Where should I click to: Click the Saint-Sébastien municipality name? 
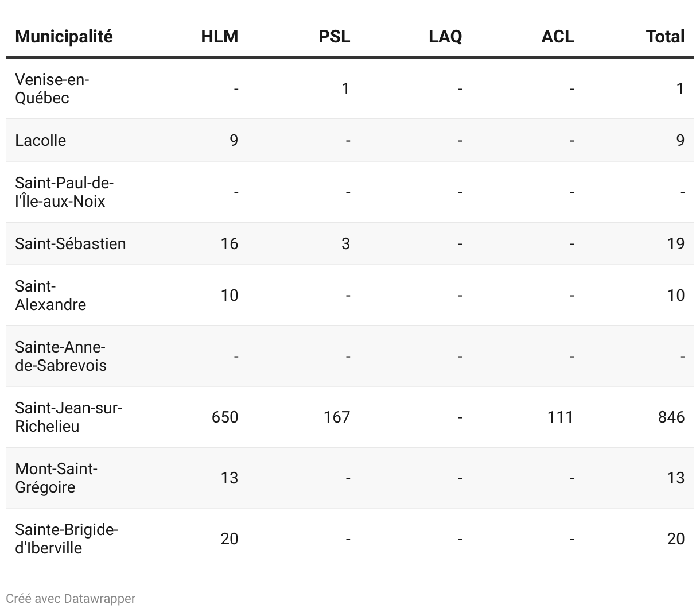click(x=71, y=243)
